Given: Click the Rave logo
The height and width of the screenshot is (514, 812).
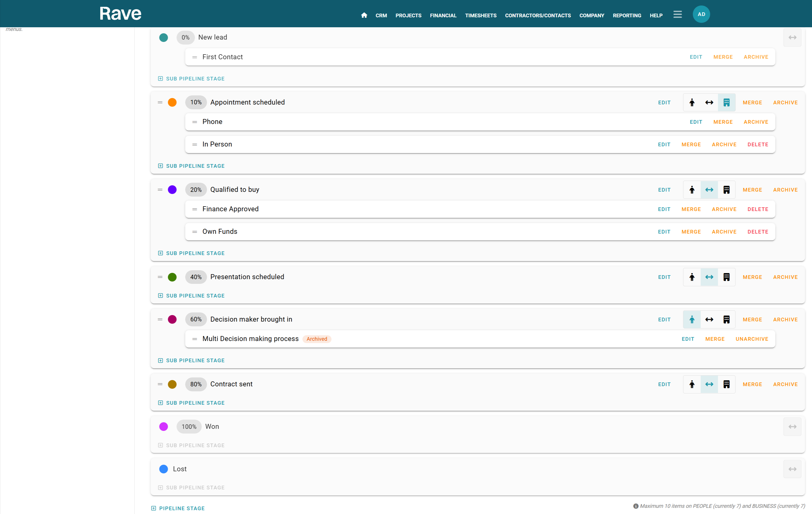Looking at the screenshot, I should pos(120,14).
